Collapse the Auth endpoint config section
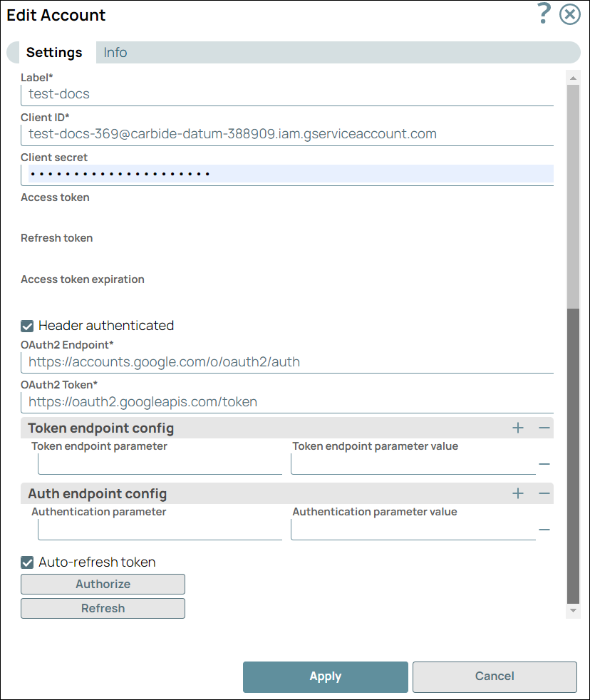The width and height of the screenshot is (590, 700). click(544, 493)
